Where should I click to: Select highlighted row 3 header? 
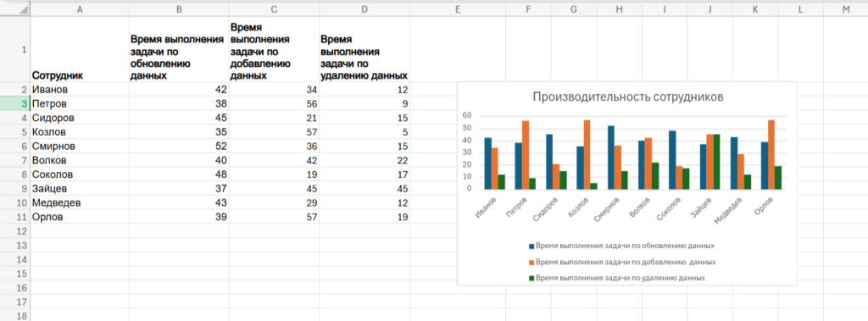point(15,103)
